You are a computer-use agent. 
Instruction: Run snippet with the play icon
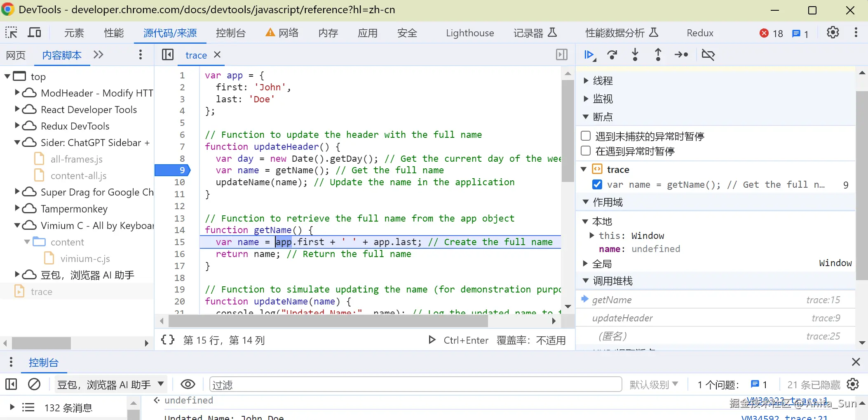tap(432, 340)
